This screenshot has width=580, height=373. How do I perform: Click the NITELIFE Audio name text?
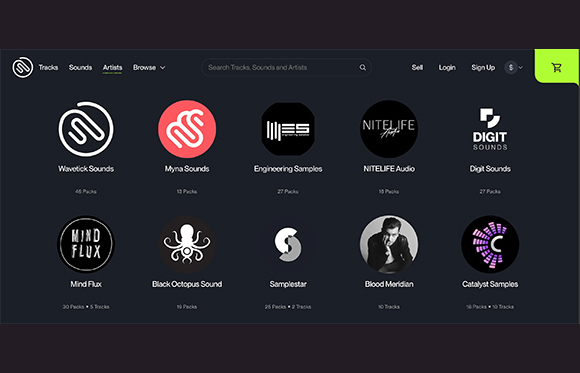(x=389, y=169)
